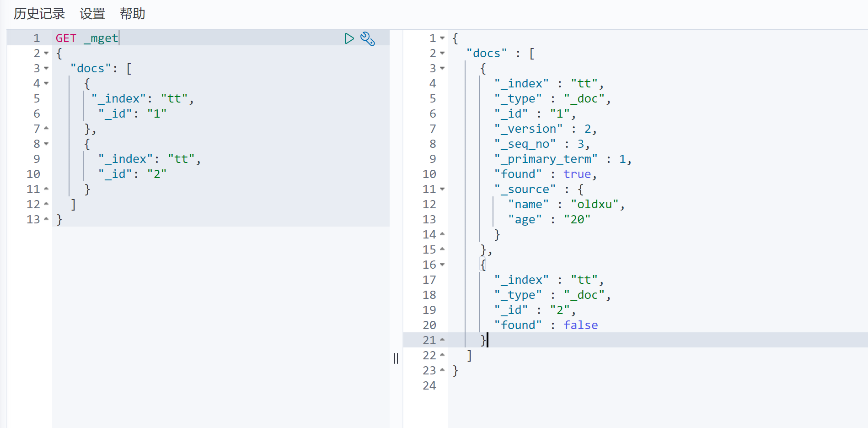Toggle fold end marker at response line 21
Image resolution: width=868 pixels, height=428 pixels.
442,340
